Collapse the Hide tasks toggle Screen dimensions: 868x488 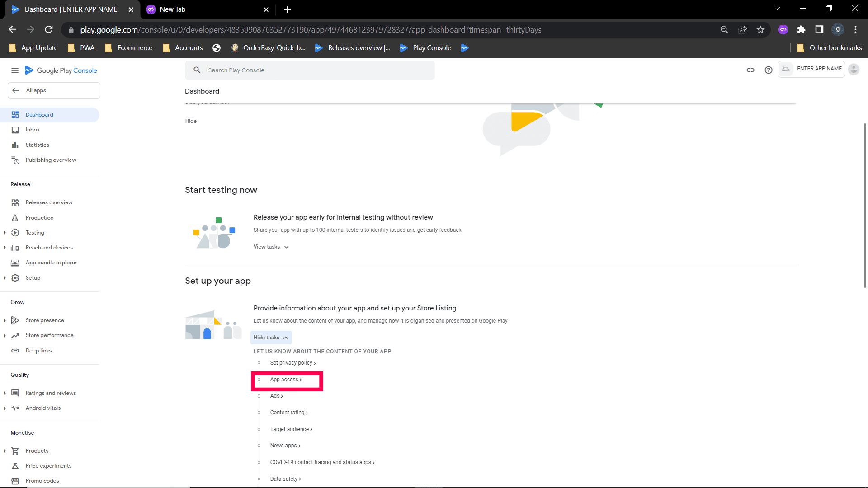[x=271, y=338]
